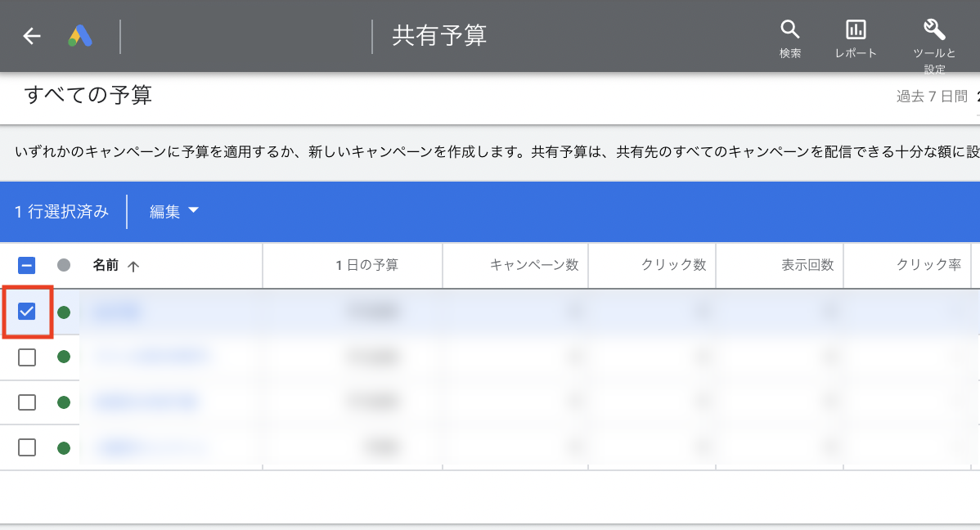This screenshot has width=980, height=530.
Task: Sort by クリック数 column header
Action: tap(673, 265)
